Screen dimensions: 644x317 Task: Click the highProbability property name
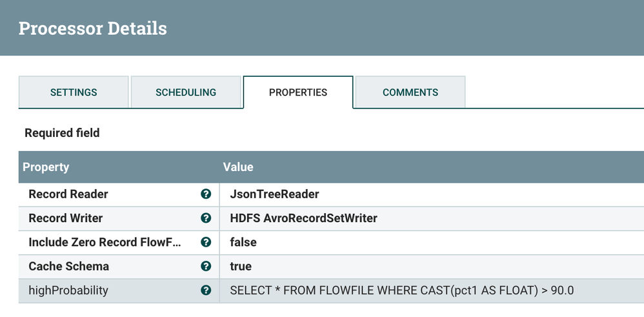click(x=68, y=291)
